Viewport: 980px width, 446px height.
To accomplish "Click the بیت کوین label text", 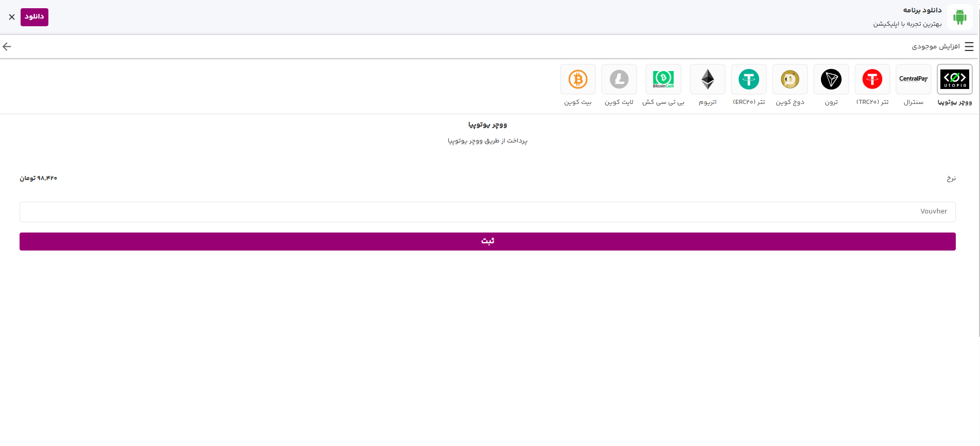I will 577,102.
